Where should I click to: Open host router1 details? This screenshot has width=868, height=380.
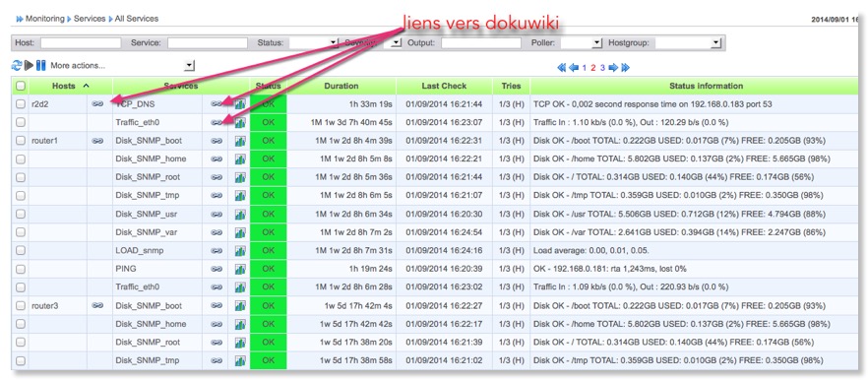pyautogui.click(x=44, y=141)
